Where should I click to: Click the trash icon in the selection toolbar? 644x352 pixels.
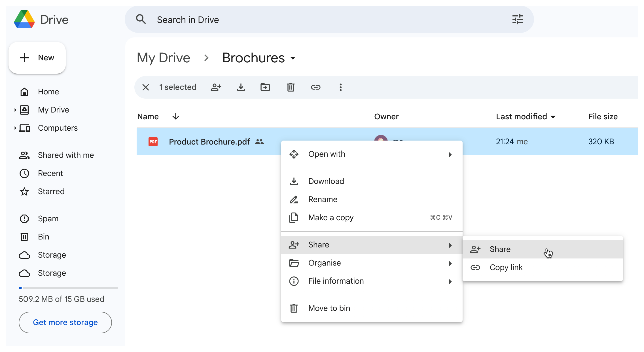click(290, 87)
